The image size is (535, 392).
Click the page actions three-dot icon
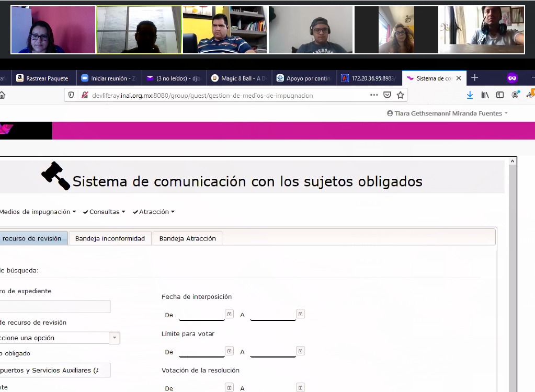(373, 95)
